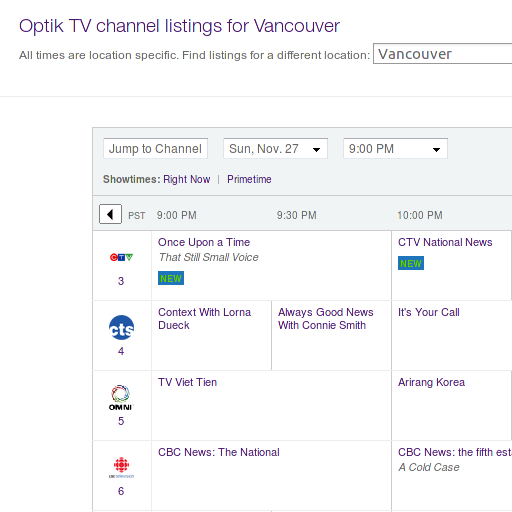
Task: Click channel number 3
Action: point(121,281)
